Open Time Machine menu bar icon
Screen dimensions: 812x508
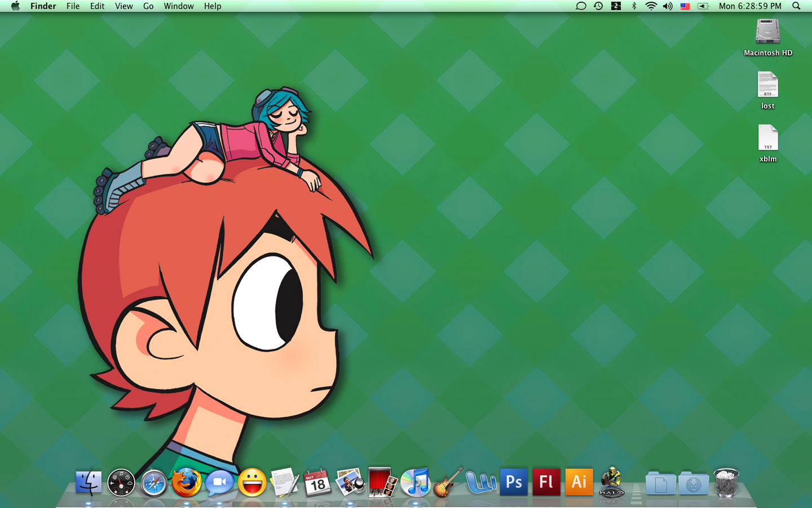[598, 6]
